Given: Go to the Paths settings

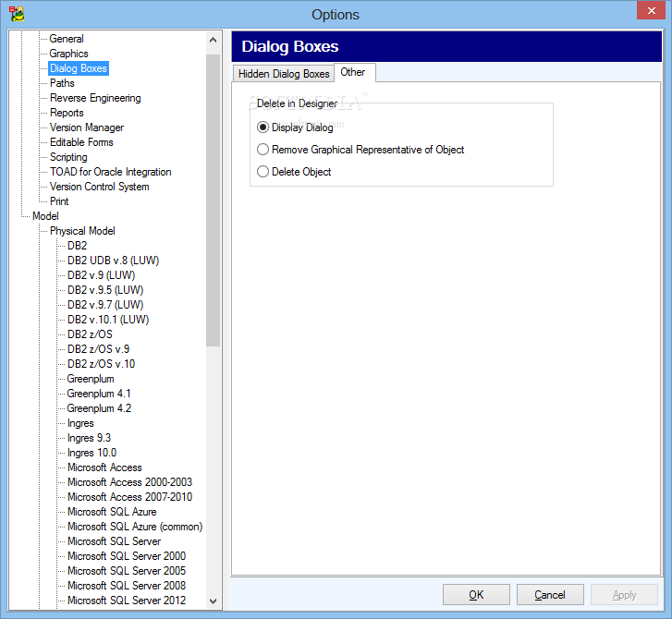Looking at the screenshot, I should (62, 83).
